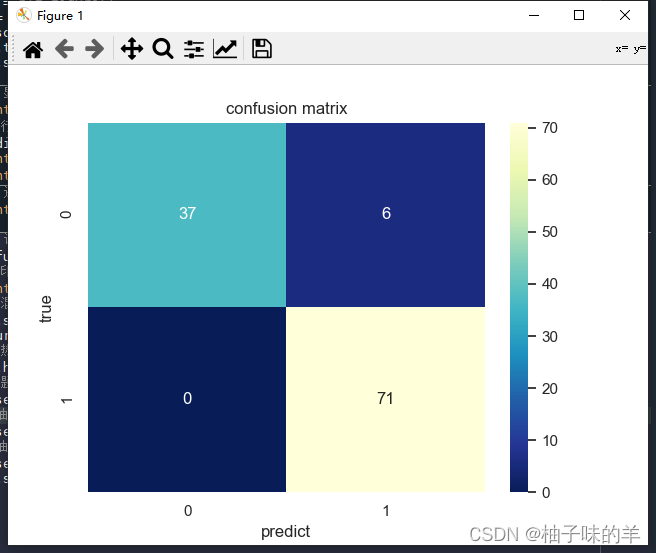Click the matplotlib Figure 1 window icon
Viewport: 656px width, 553px height.
pyautogui.click(x=24, y=15)
